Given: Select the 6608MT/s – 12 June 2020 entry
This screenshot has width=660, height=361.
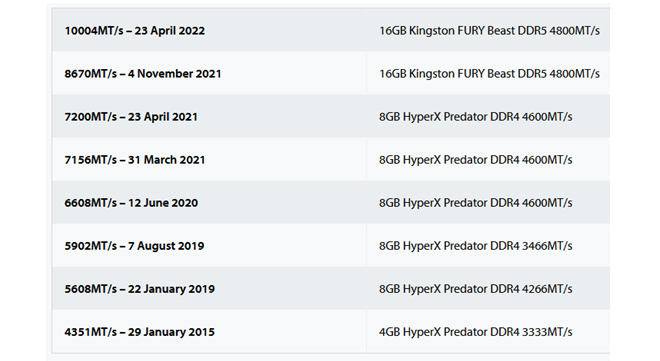Looking at the screenshot, I should coord(209,202).
